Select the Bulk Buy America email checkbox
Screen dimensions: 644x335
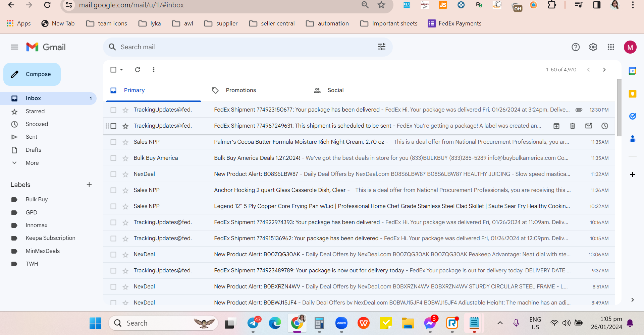click(x=113, y=158)
